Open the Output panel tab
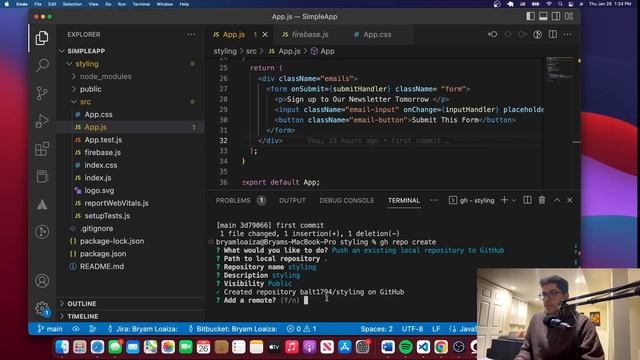Screen dimensions: 640x360 pyautogui.click(x=292, y=200)
